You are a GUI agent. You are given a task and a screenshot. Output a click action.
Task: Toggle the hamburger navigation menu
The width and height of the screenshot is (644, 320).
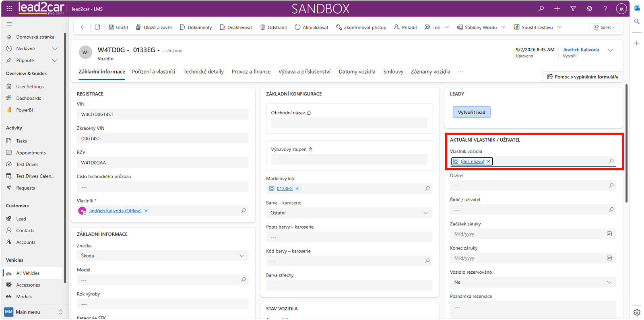pyautogui.click(x=9, y=24)
